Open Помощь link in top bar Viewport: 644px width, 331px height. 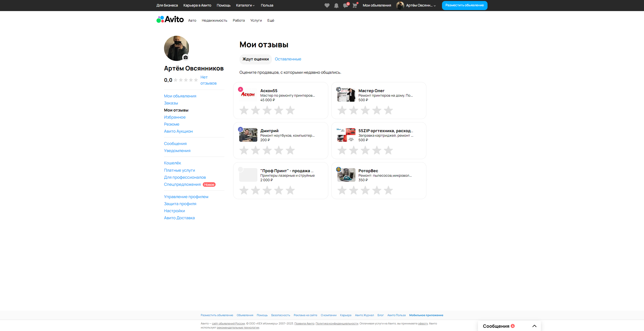pos(224,5)
